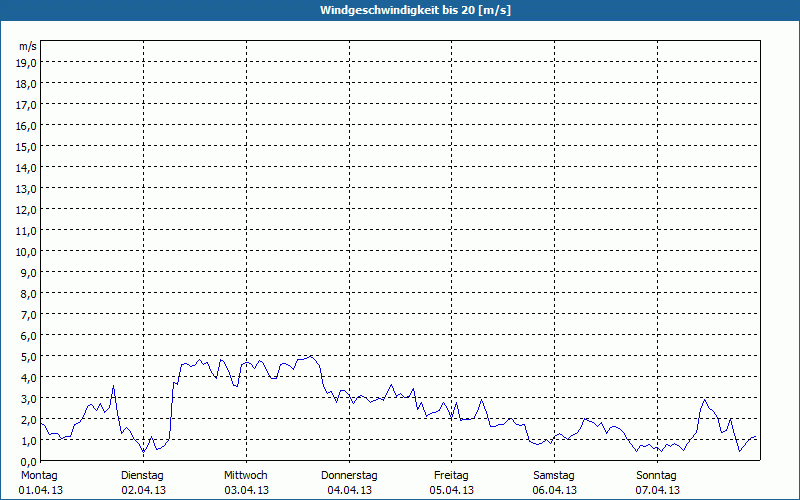Select the 0,0 y-axis label
Screen dimensions: 800x500
point(28,461)
